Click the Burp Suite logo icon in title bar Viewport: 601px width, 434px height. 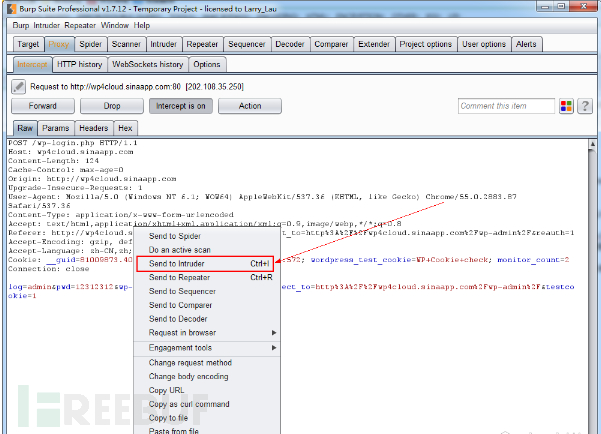(12, 8)
